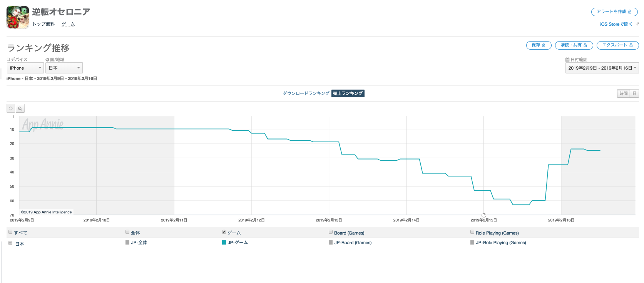Click the JP-Role Playing (Games) legend swatch
The width and height of the screenshot is (644, 283).
pos(472,243)
